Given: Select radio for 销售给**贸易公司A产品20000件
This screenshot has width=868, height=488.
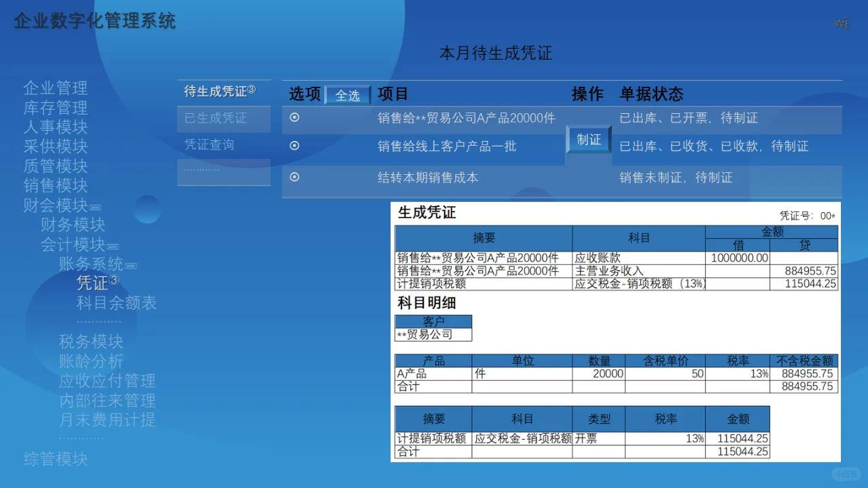Looking at the screenshot, I should tap(294, 117).
